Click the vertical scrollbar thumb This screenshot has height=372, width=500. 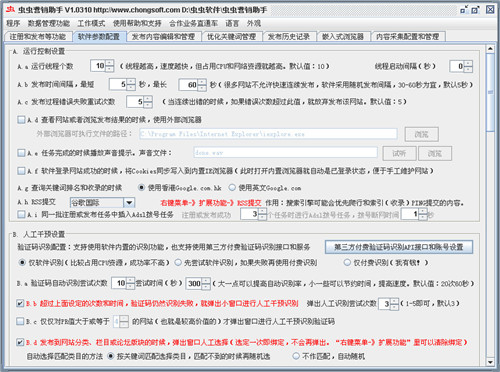(490, 92)
